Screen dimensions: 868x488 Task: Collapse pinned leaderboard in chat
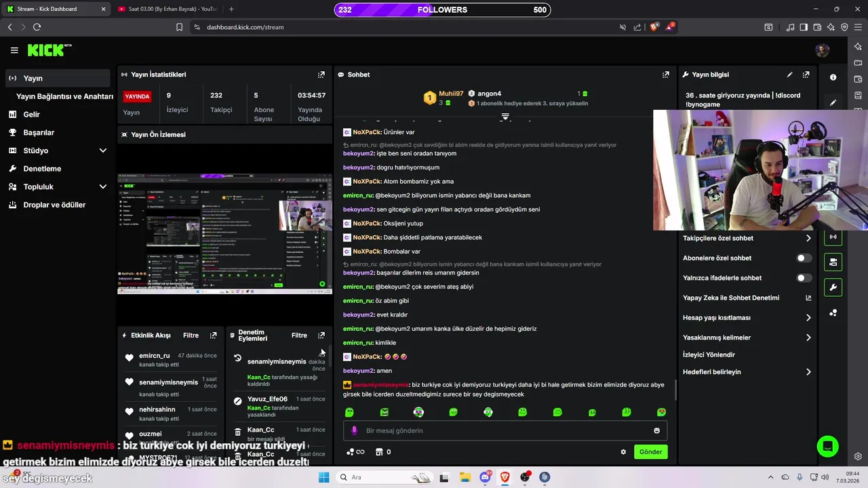505,117
